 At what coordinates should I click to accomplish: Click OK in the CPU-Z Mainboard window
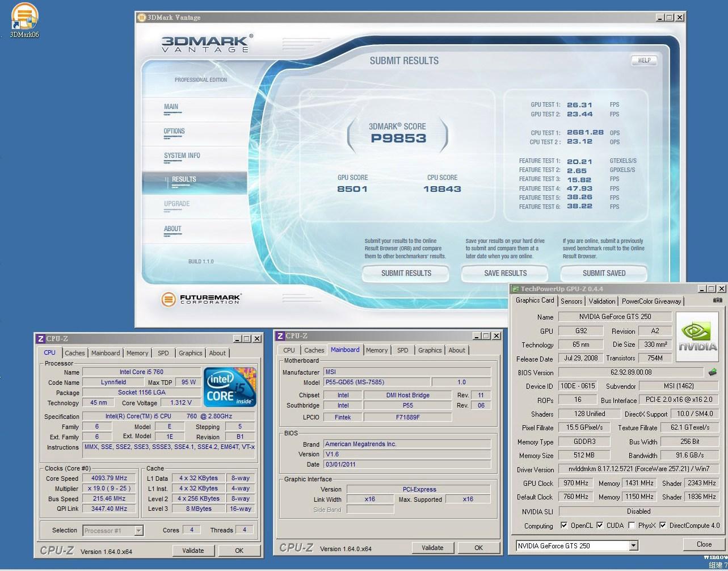point(479,548)
